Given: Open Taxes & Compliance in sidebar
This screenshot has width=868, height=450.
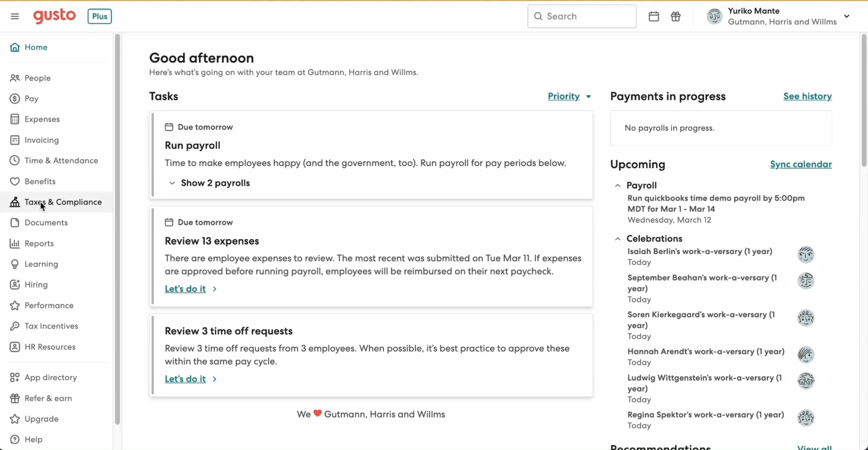Looking at the screenshot, I should 63,202.
